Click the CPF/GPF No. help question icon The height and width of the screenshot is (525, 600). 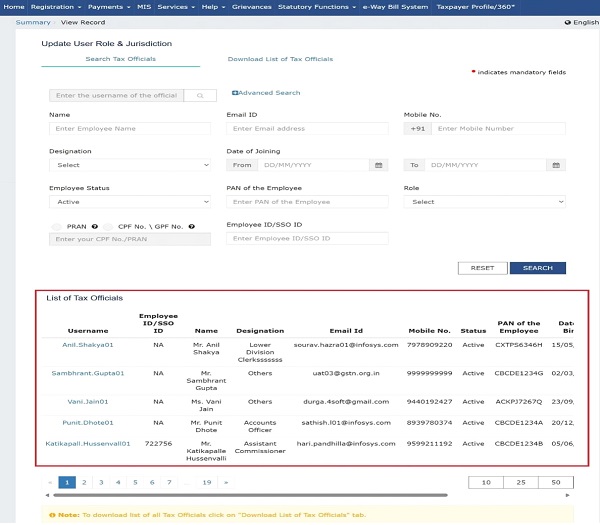(x=192, y=227)
